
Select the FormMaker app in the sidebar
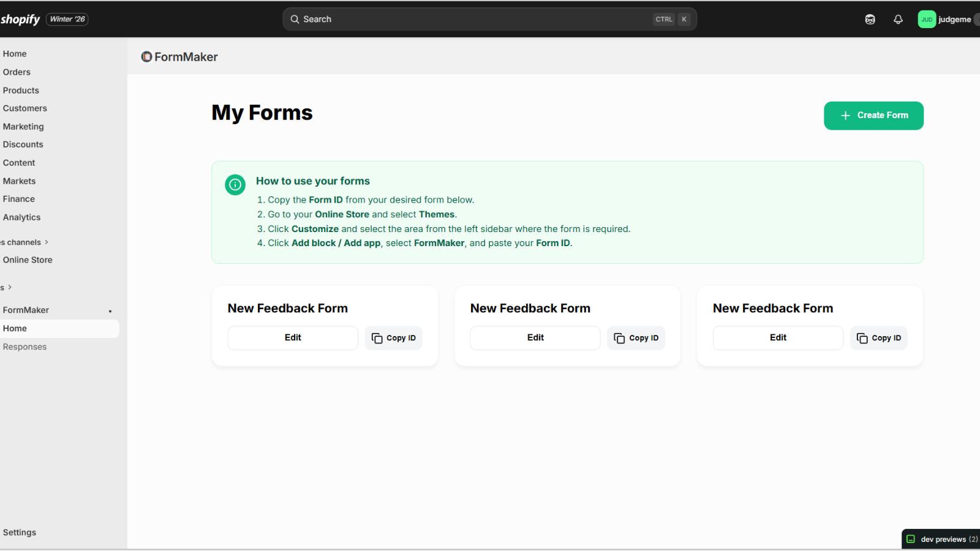click(x=26, y=310)
